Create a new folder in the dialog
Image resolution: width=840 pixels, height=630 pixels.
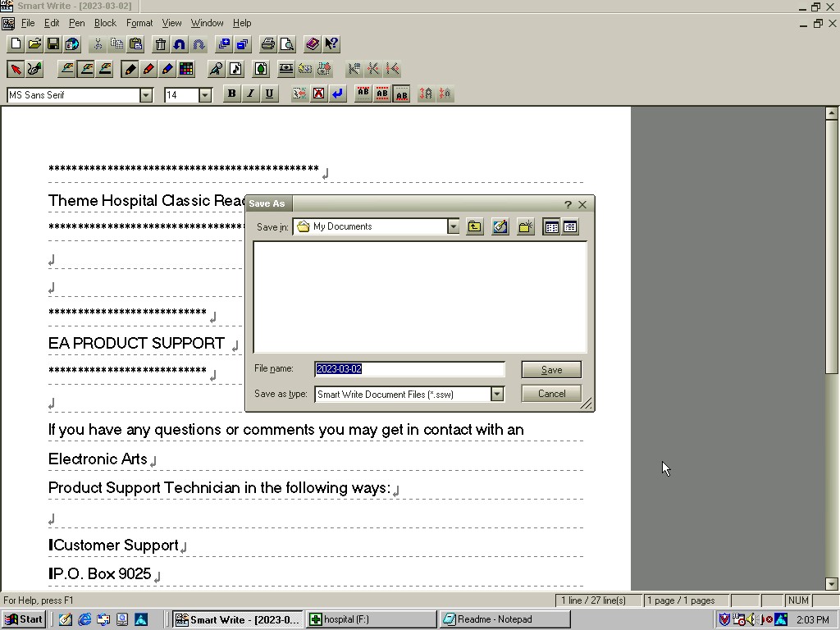click(x=526, y=227)
